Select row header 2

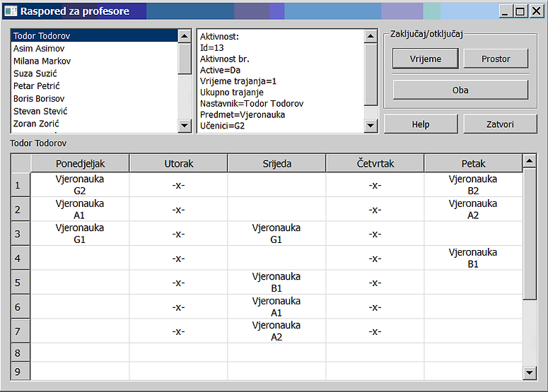[x=21, y=210]
